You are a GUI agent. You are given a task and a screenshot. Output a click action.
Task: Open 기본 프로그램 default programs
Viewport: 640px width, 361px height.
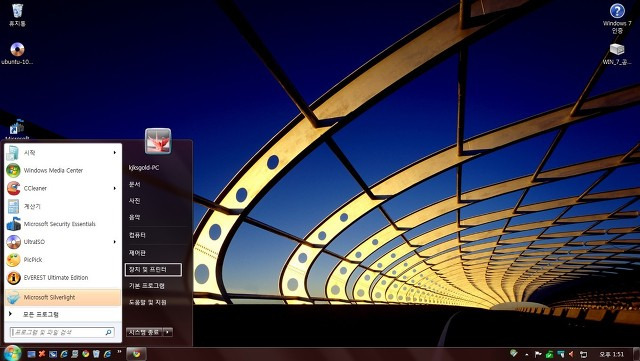click(x=147, y=285)
